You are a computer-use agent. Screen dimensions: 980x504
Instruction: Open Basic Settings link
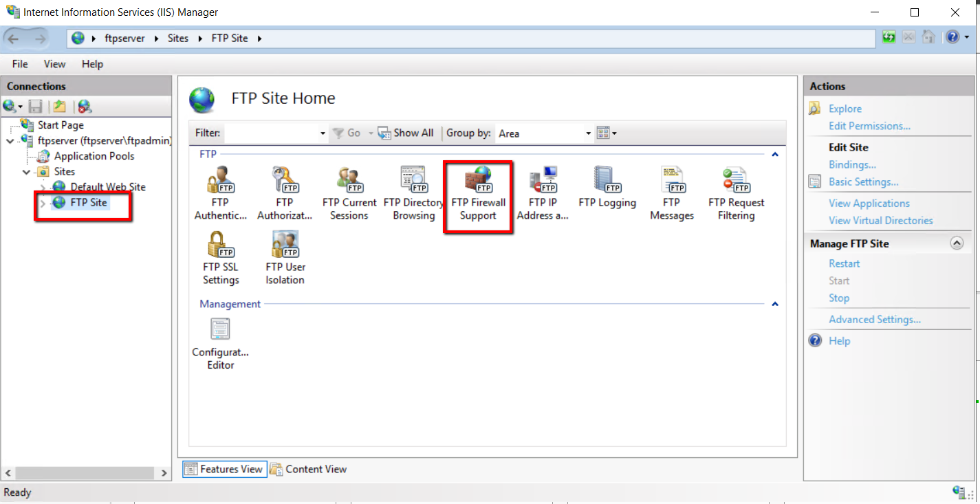(x=864, y=182)
